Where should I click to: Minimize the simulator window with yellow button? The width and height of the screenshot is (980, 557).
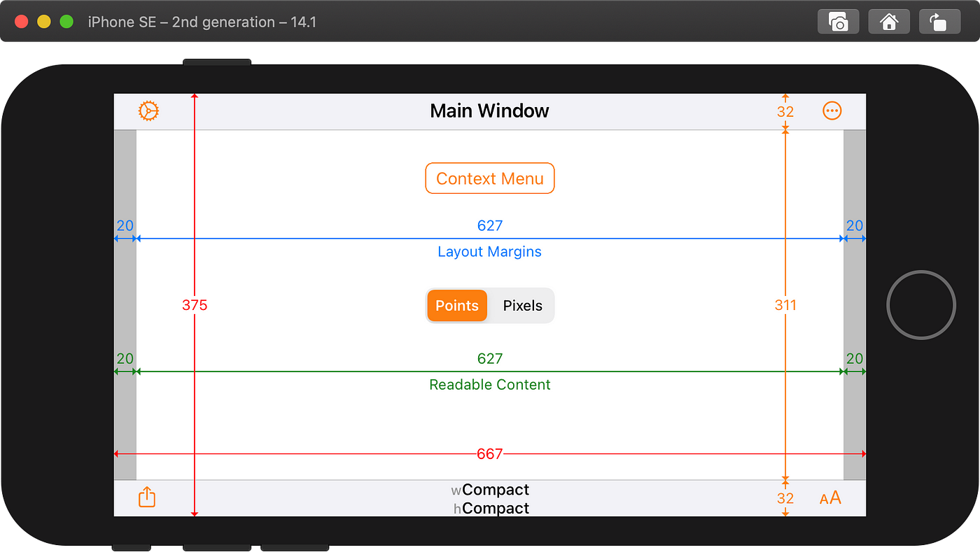(43, 22)
